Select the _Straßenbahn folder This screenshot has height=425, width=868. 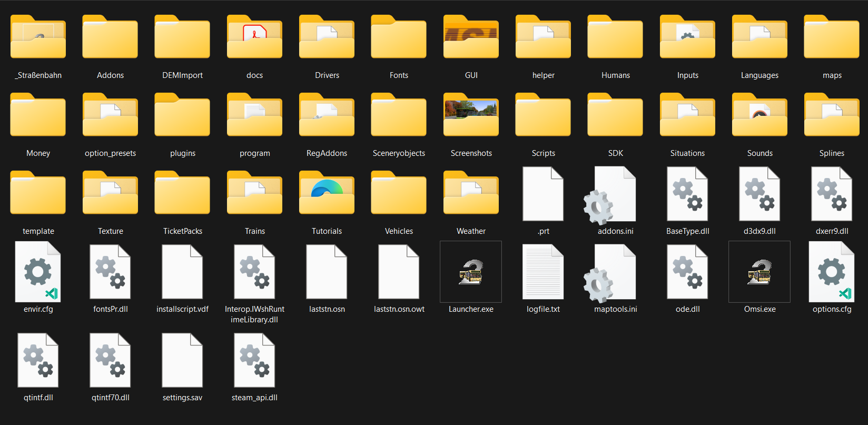click(38, 37)
